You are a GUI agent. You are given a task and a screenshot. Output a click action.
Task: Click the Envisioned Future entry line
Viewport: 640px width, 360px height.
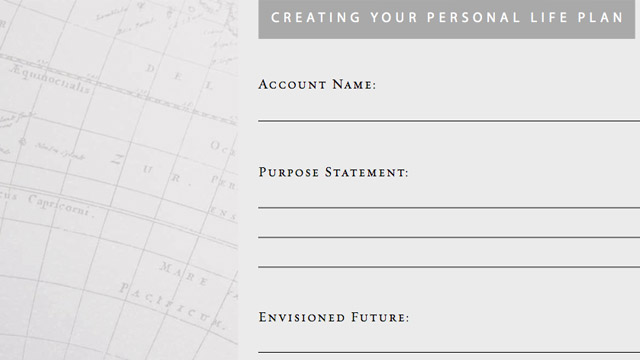pyautogui.click(x=449, y=352)
